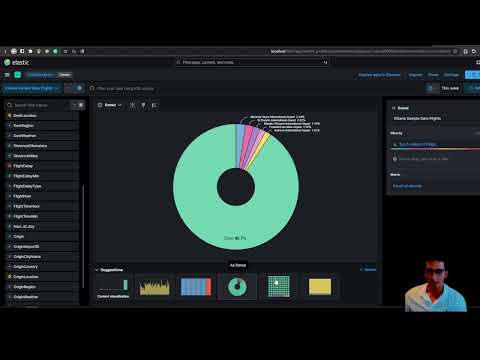Screen dimensions: 480x360
Task: Click the first toolbar icon right of the Donut selector
Action: tap(132, 105)
